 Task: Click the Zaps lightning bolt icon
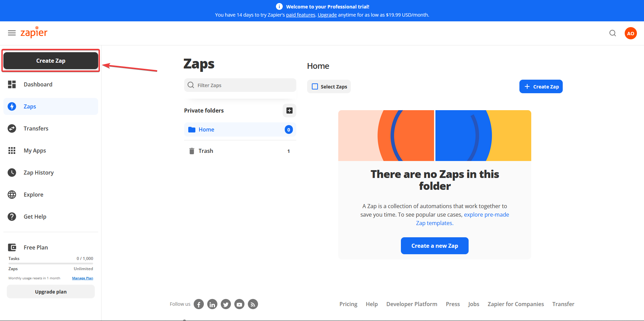(x=12, y=106)
